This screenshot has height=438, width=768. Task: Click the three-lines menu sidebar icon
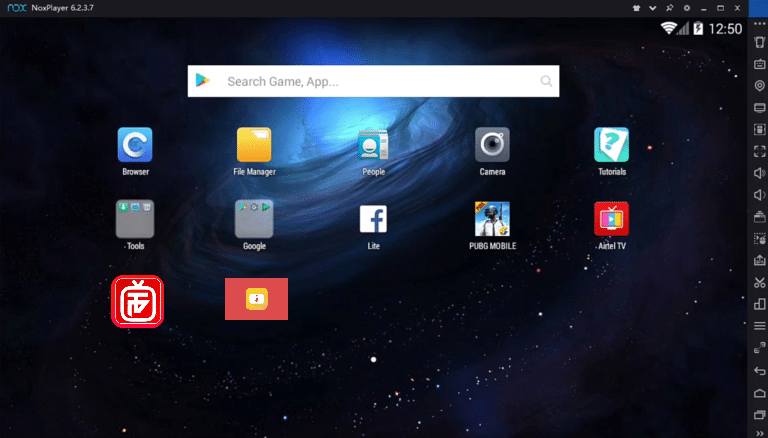point(760,326)
